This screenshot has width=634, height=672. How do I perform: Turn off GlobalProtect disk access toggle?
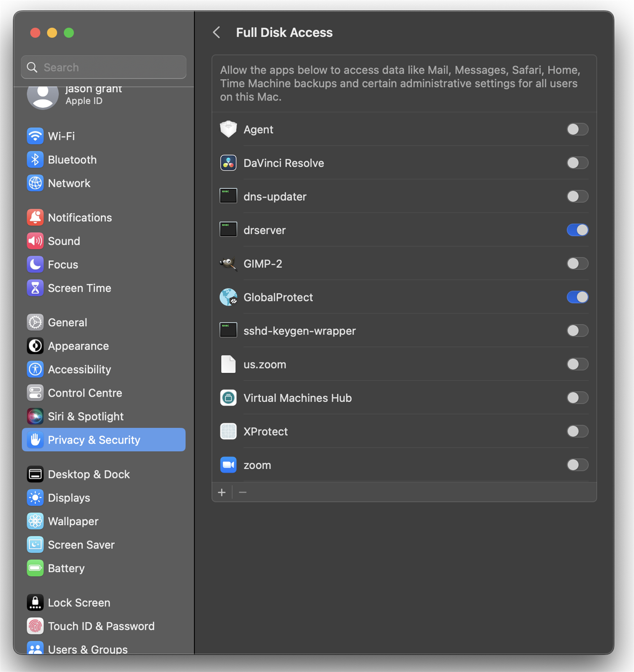click(577, 297)
